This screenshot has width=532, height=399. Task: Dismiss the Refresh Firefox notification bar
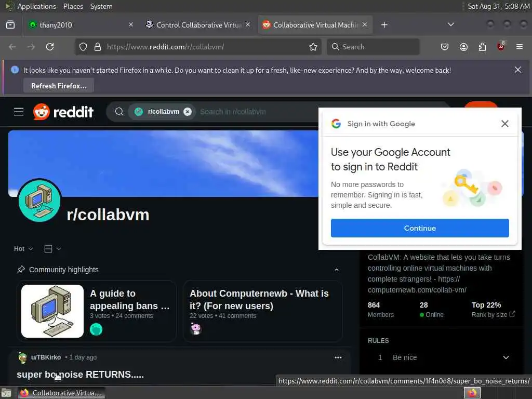tap(518, 70)
